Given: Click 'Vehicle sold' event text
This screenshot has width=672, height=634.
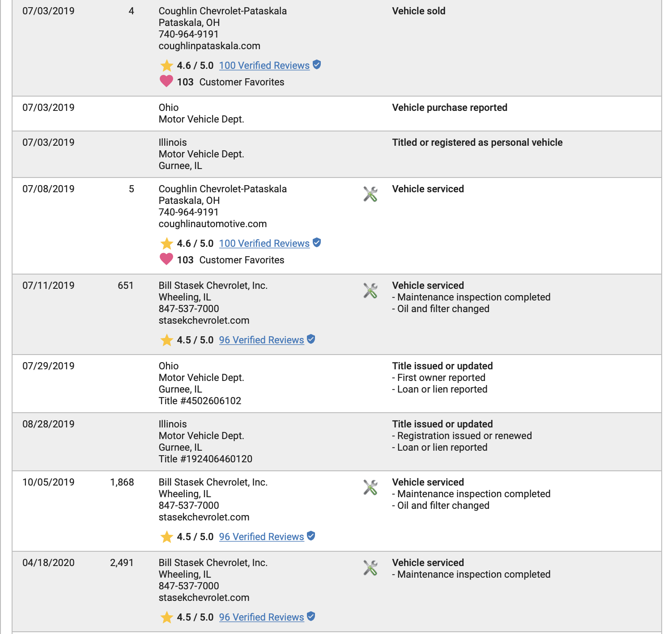Looking at the screenshot, I should point(419,11).
